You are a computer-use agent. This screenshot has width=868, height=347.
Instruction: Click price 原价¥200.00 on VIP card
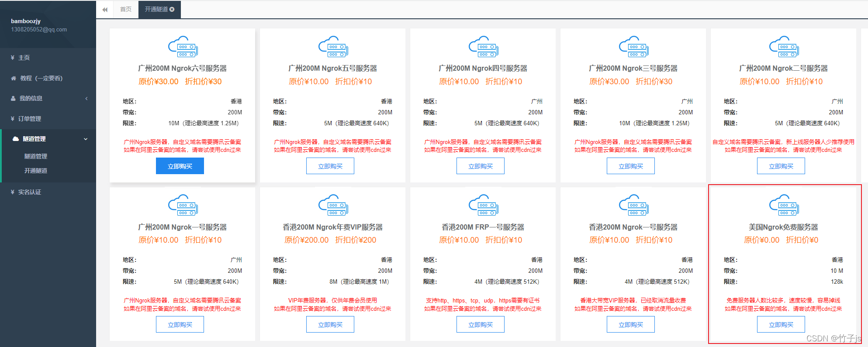(x=306, y=240)
